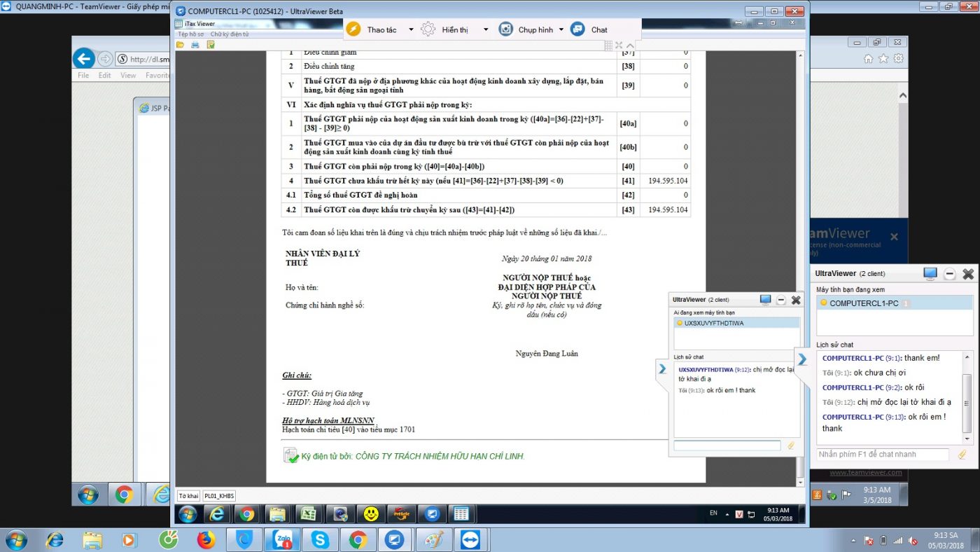Select UXSXUVYFTHDTIWA in the viewer list
Viewport: 980px width, 552px height.
point(737,323)
